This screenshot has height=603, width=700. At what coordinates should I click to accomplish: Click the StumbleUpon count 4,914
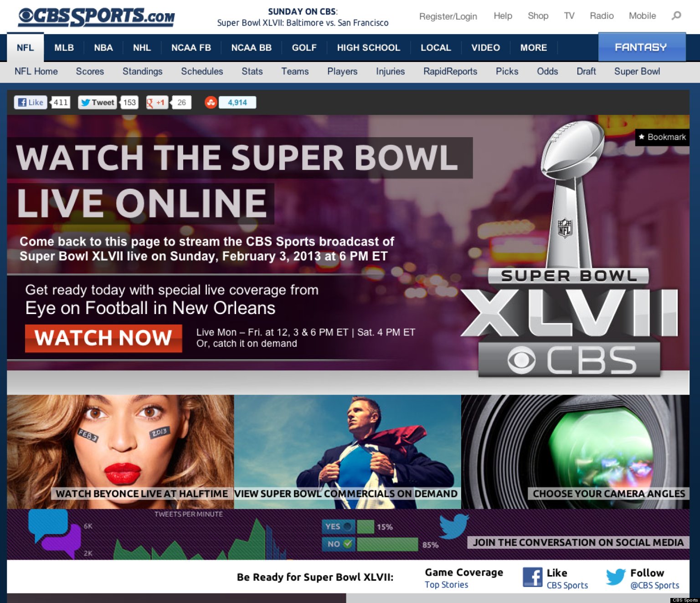coord(237,103)
